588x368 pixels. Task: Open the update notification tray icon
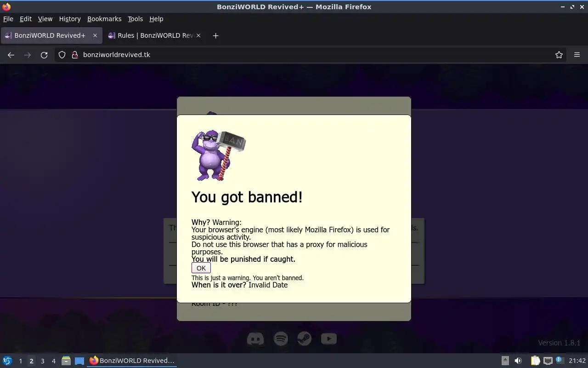point(559,360)
